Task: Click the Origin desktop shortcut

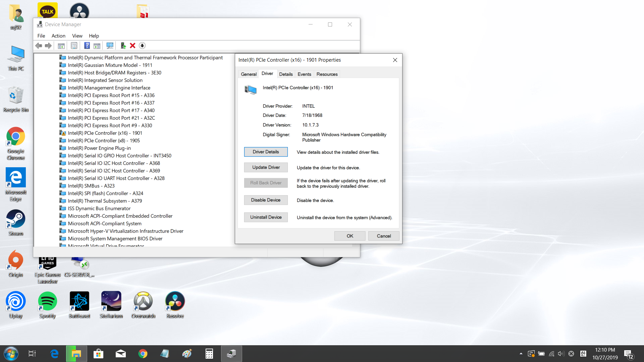Action: 16,264
